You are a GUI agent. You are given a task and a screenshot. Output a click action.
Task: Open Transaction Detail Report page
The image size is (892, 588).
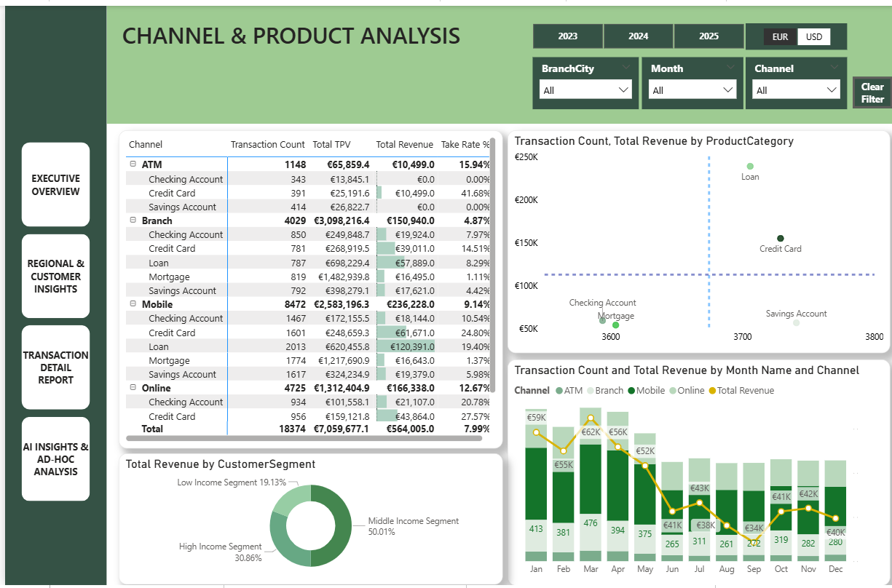pyautogui.click(x=56, y=367)
